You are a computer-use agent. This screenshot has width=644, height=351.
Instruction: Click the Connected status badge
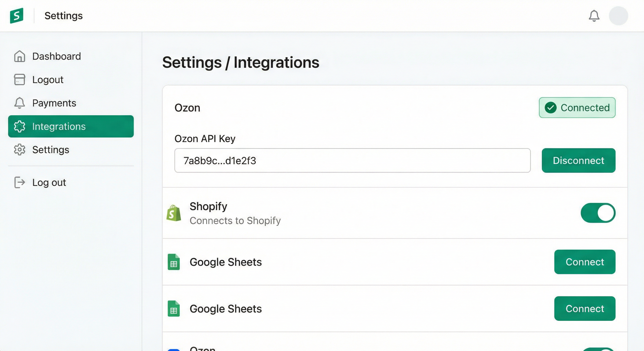point(577,108)
